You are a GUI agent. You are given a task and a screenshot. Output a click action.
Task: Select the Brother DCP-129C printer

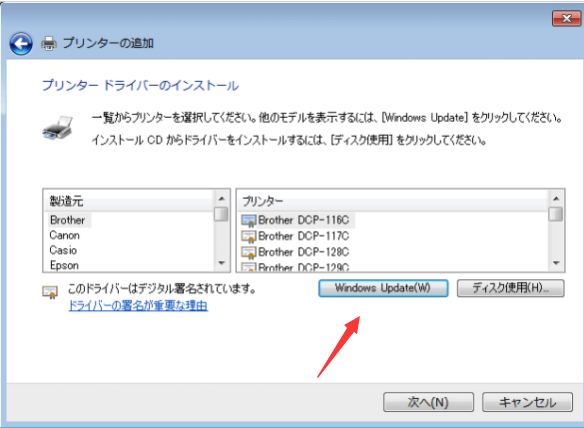tap(304, 267)
